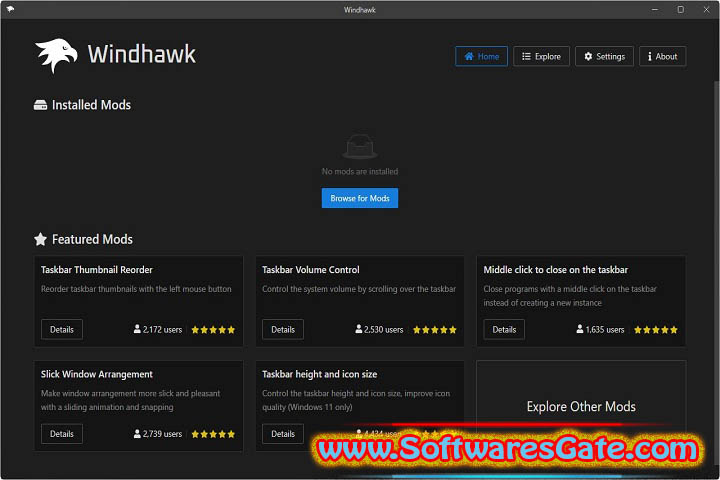Click star rating of Slick Window Arrangement
The width and height of the screenshot is (720, 480).
(x=213, y=434)
